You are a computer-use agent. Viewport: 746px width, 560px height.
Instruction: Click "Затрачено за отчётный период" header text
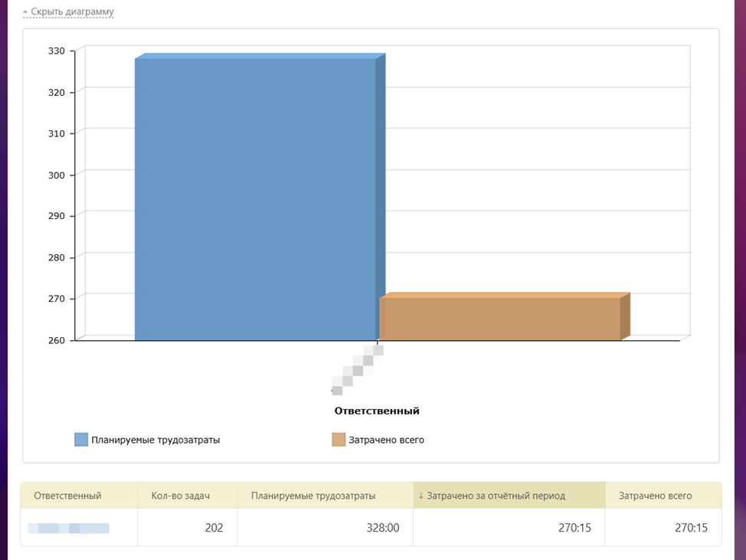click(x=496, y=496)
